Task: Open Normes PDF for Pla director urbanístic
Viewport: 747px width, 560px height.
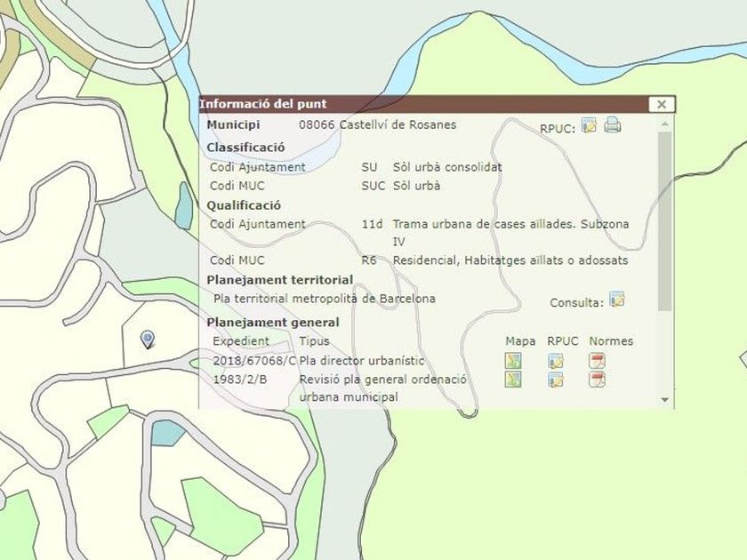Action: [x=598, y=361]
